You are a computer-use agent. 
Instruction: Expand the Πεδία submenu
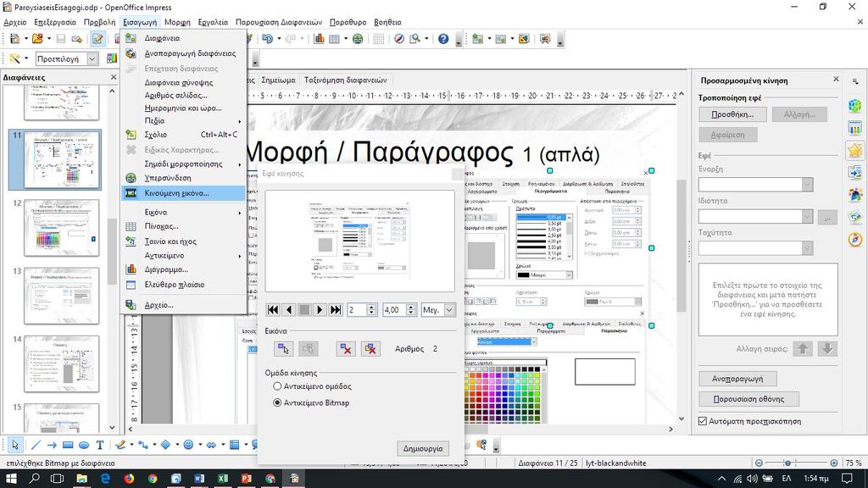pos(183,120)
